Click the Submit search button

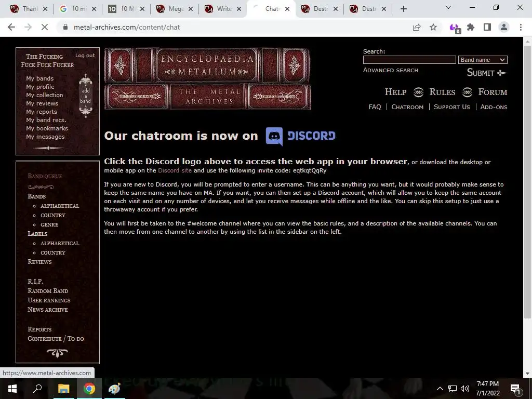click(487, 73)
